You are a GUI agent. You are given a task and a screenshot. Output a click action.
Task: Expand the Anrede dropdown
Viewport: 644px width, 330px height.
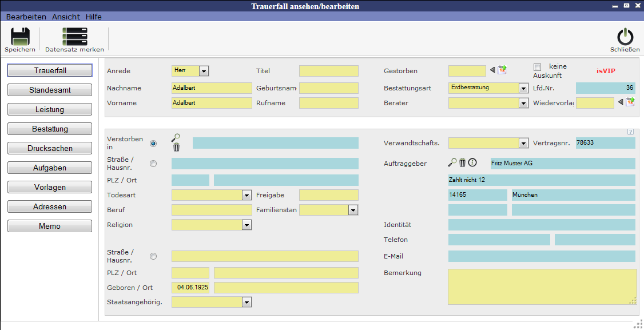204,71
